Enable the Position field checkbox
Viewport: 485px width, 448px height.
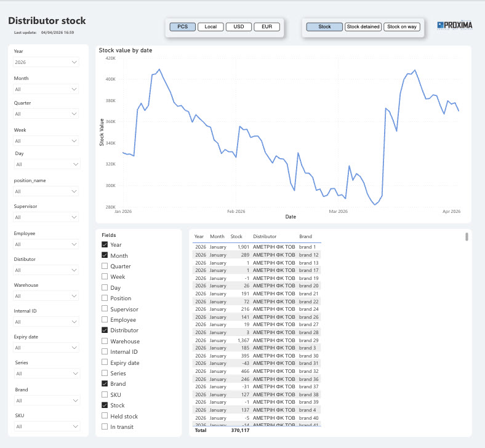[105, 298]
